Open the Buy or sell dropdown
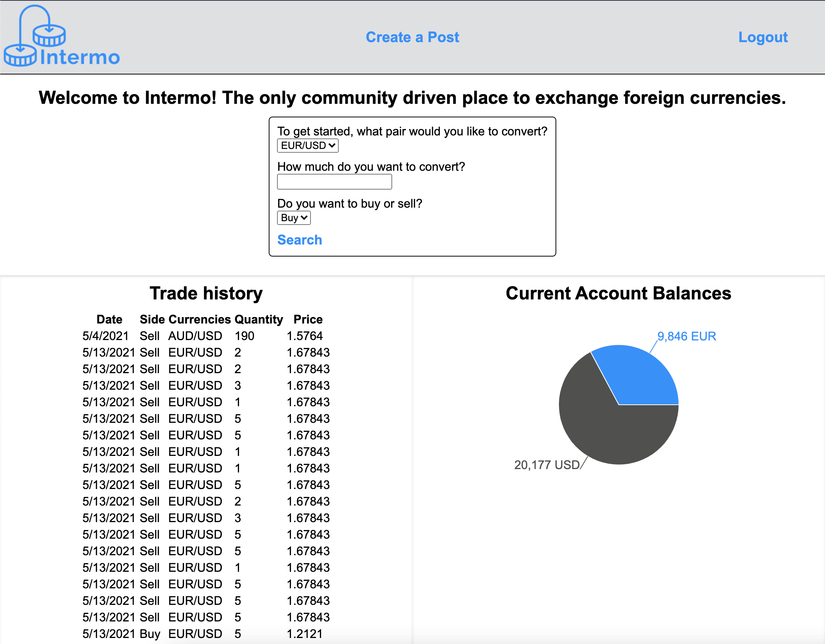 [294, 218]
